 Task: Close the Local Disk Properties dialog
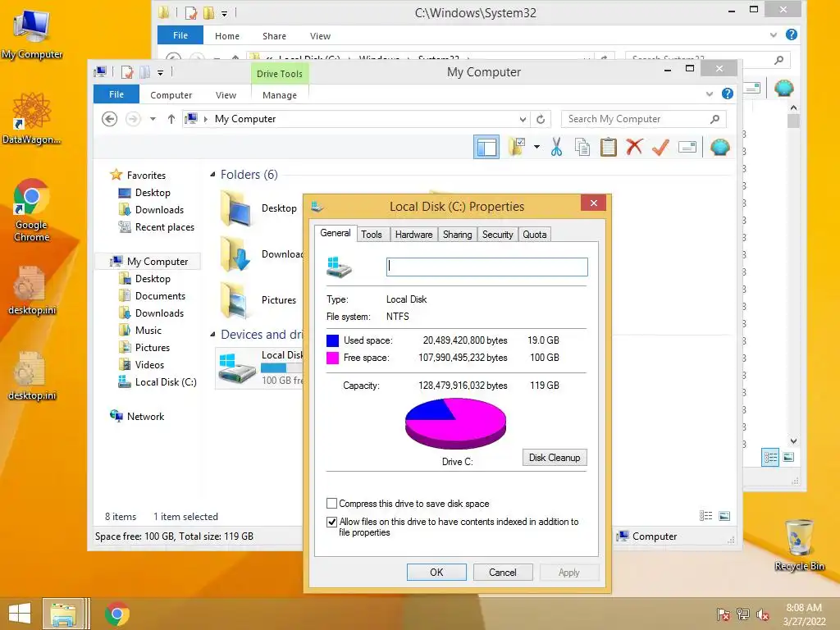[594, 203]
